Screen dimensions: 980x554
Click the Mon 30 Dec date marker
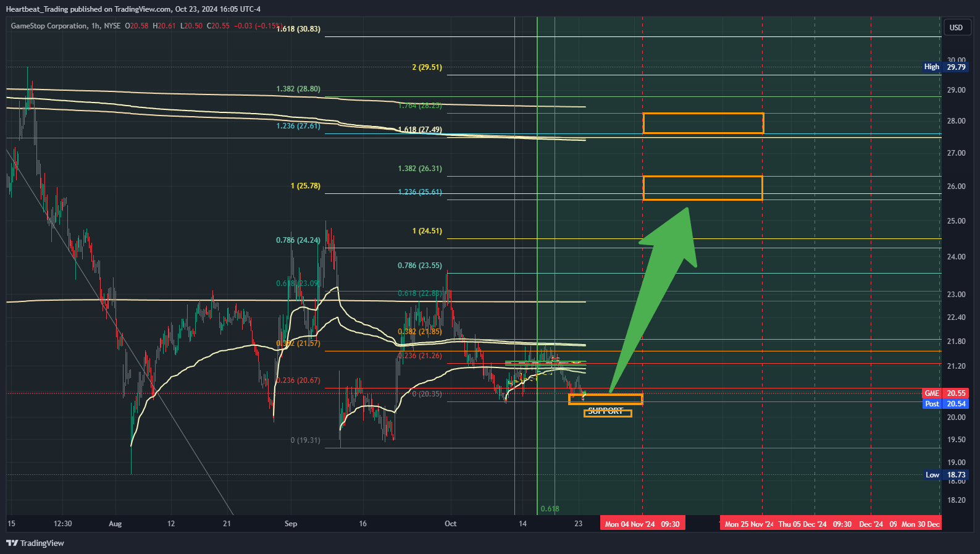point(921,524)
